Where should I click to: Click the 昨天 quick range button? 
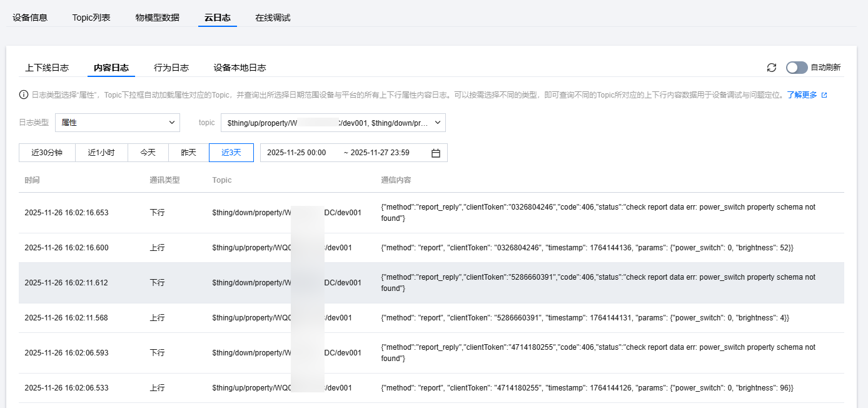(x=189, y=153)
